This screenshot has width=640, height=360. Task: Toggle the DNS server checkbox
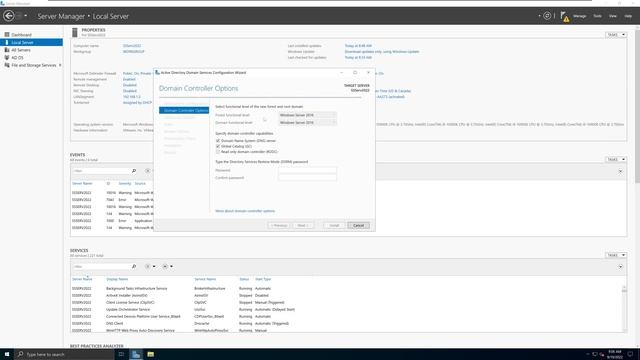click(218, 140)
